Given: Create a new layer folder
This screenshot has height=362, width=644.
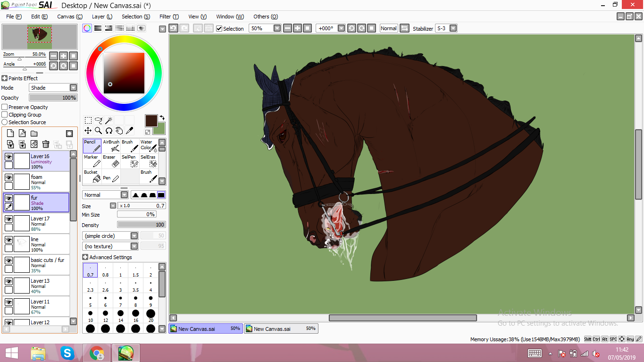Looking at the screenshot, I should (34, 134).
